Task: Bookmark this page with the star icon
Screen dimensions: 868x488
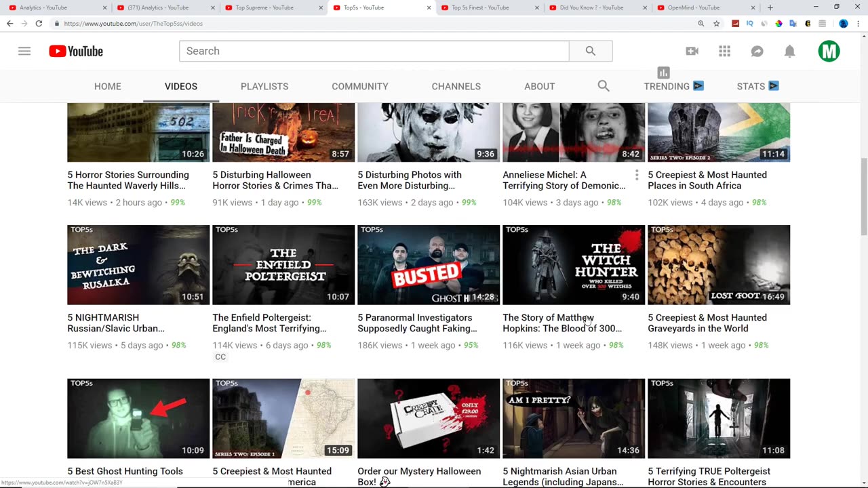Action: 716,23
